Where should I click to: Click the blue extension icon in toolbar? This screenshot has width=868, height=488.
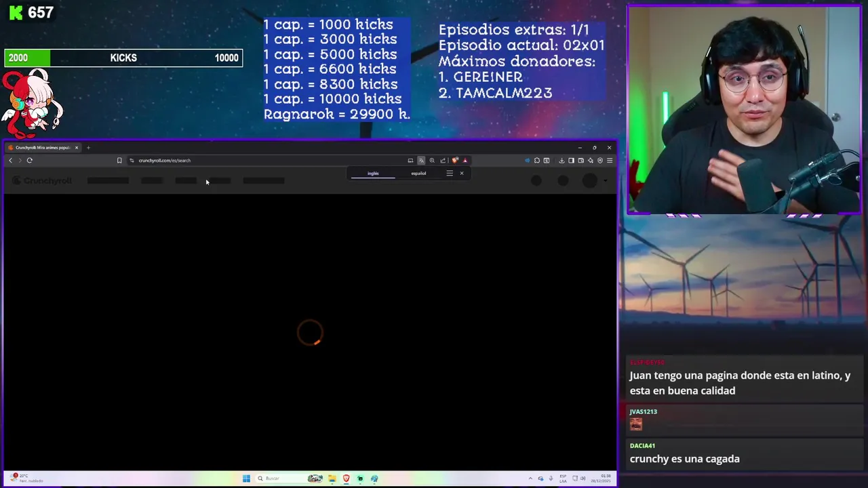point(527,161)
